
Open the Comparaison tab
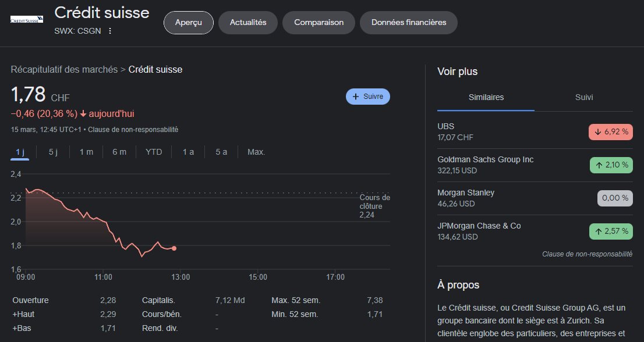pos(319,23)
